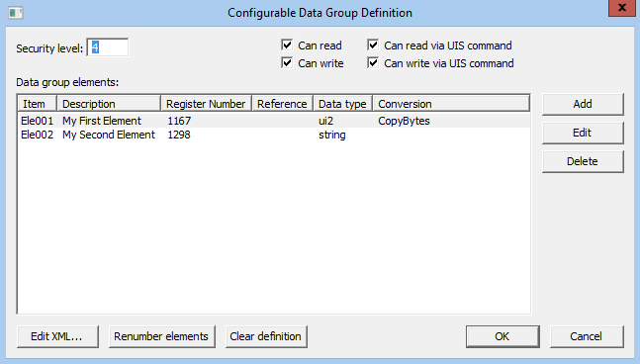640x364 pixels.
Task: Select the Ele002 row item
Action: click(x=38, y=135)
